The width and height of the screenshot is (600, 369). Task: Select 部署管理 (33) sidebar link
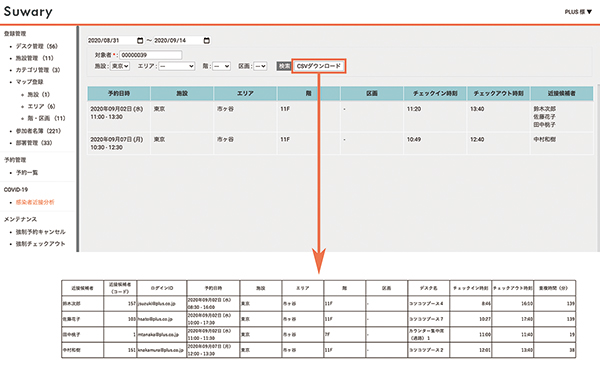34,143
